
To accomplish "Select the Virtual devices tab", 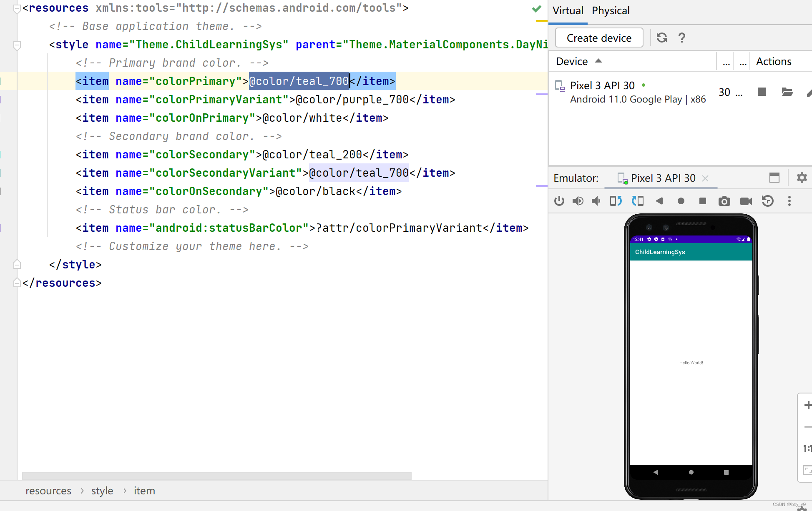I will (x=568, y=10).
